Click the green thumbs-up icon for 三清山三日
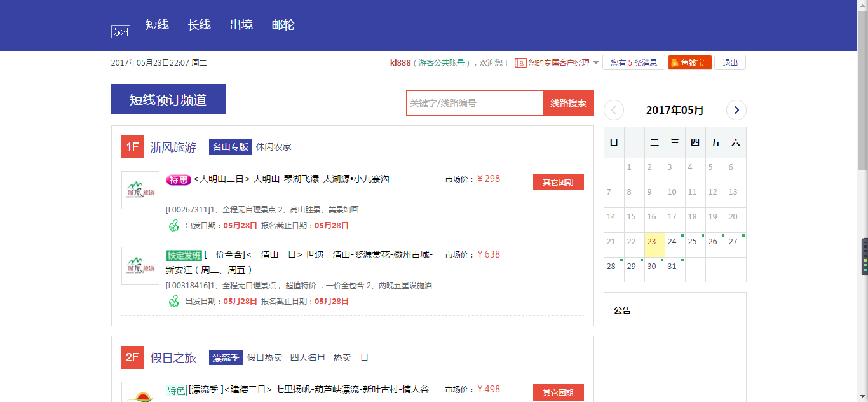The image size is (868, 402). 173,301
